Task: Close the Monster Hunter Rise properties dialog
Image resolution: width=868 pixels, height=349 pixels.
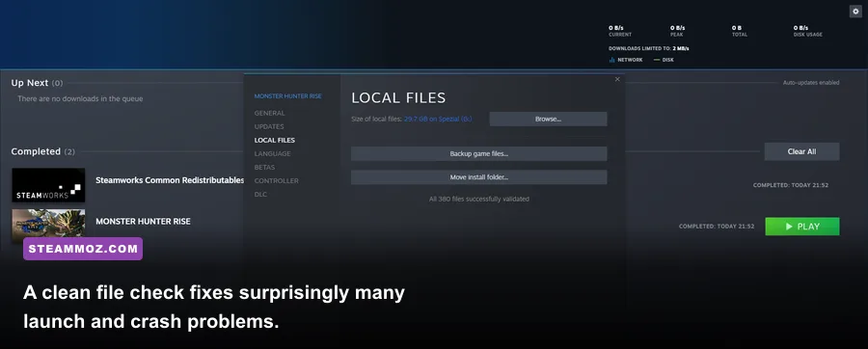Action: tap(617, 79)
